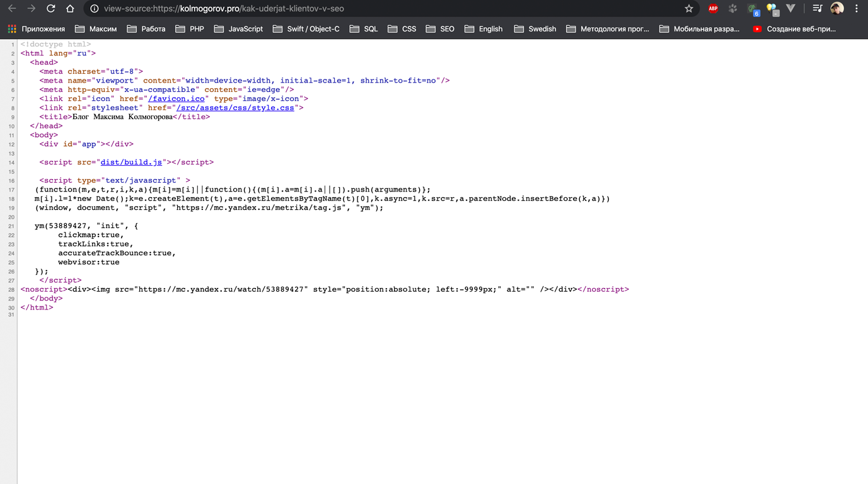Go to the browser home page

tap(70, 9)
